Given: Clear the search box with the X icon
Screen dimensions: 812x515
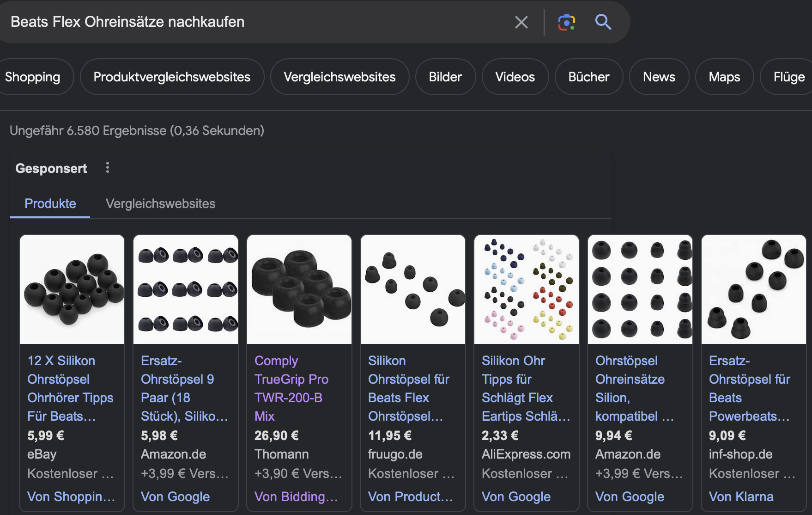Looking at the screenshot, I should pos(521,22).
